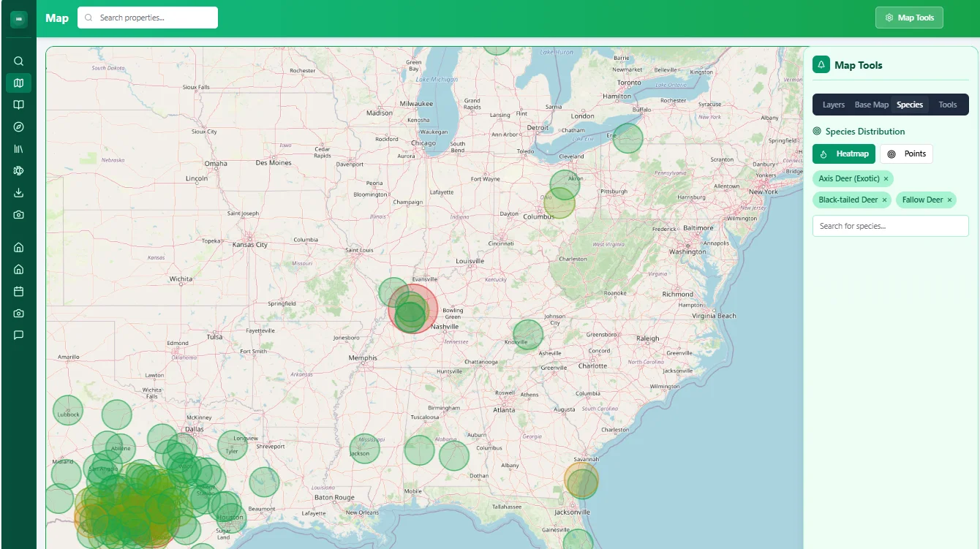Click the Kansas City label on the map
980x549 pixels.
(250, 244)
